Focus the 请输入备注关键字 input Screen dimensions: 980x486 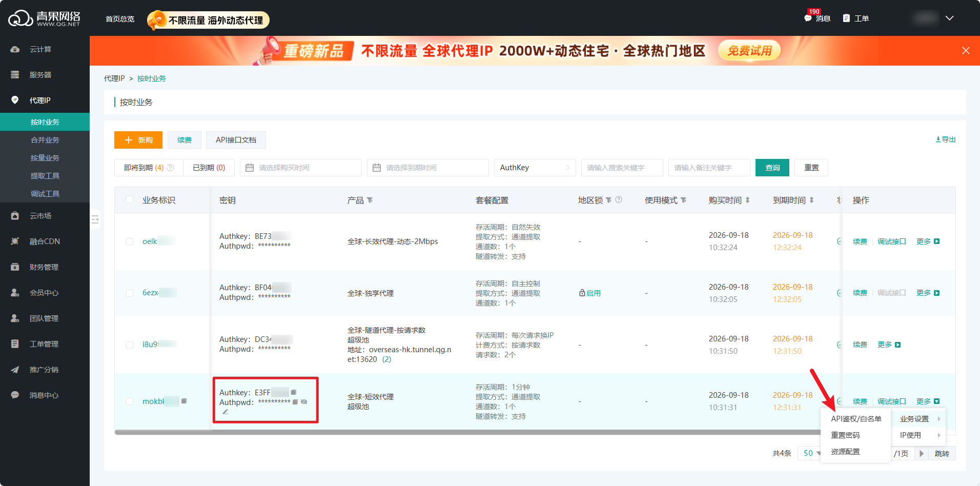(709, 168)
